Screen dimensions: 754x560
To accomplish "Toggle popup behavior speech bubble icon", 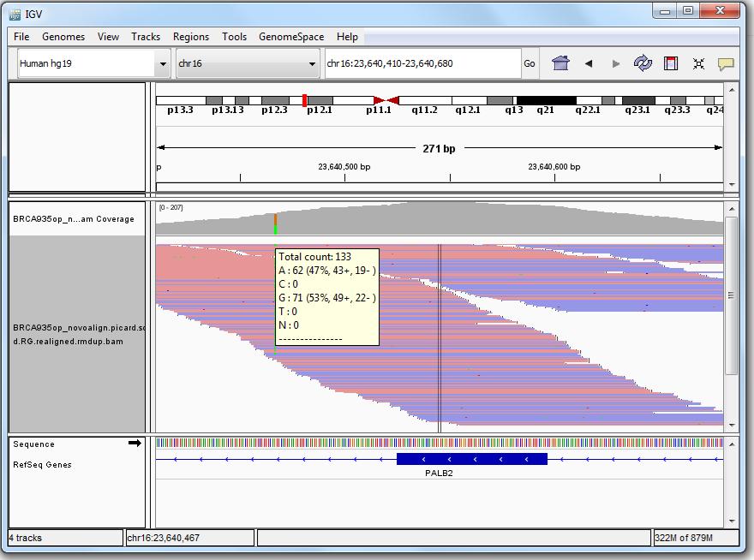I will (x=726, y=64).
